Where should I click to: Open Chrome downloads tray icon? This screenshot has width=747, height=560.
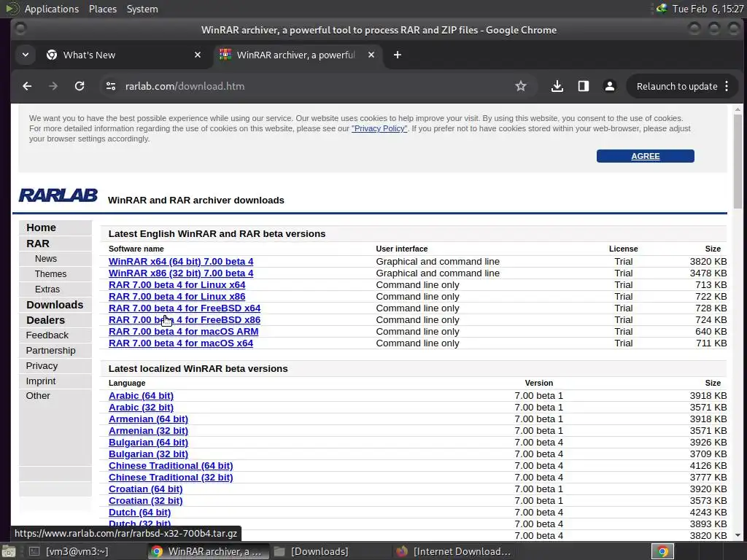click(x=557, y=86)
